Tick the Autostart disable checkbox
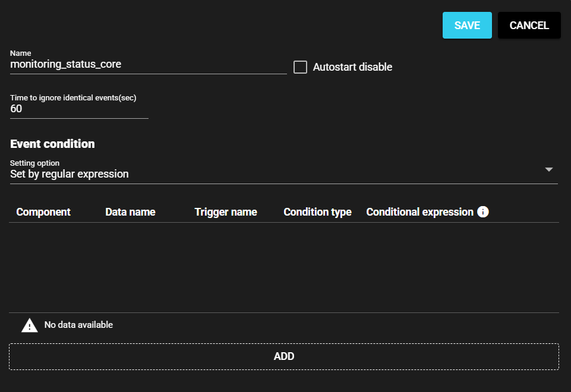The image size is (571, 392). pyautogui.click(x=301, y=67)
